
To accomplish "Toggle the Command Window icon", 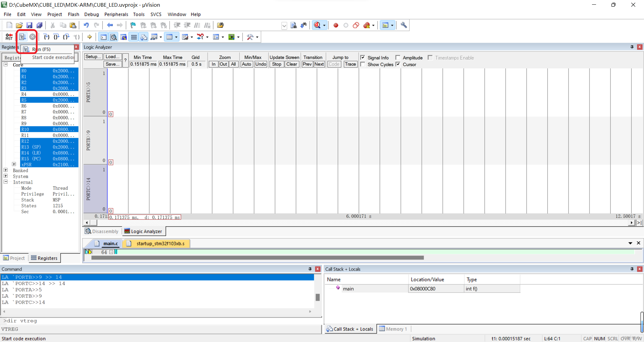I will 104,37.
